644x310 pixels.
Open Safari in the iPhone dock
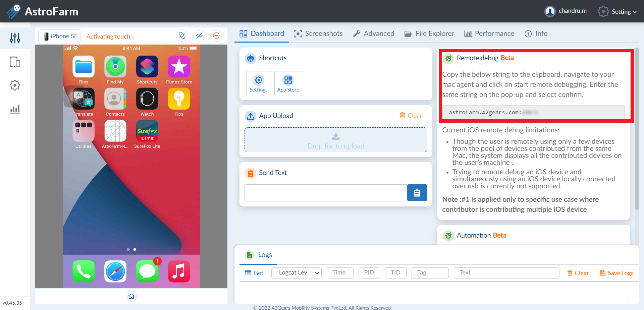pos(115,271)
